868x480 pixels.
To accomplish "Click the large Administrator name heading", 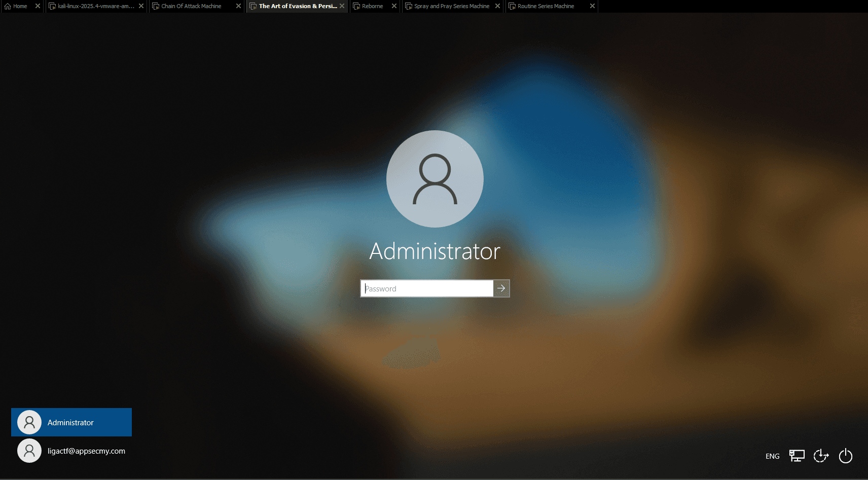I will (x=435, y=251).
